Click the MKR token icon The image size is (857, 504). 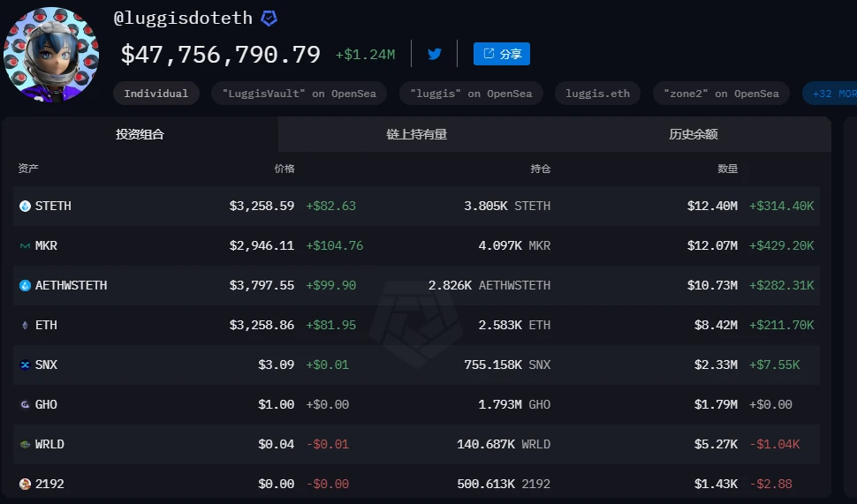(x=25, y=245)
